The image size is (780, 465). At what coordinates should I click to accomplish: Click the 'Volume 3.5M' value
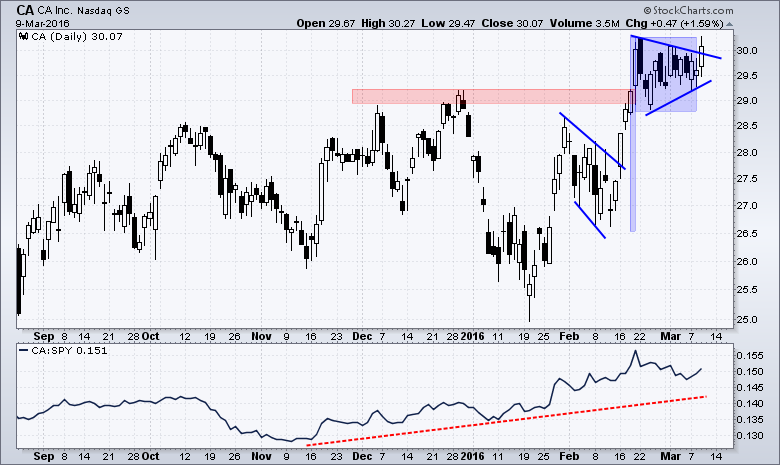pyautogui.click(x=585, y=23)
